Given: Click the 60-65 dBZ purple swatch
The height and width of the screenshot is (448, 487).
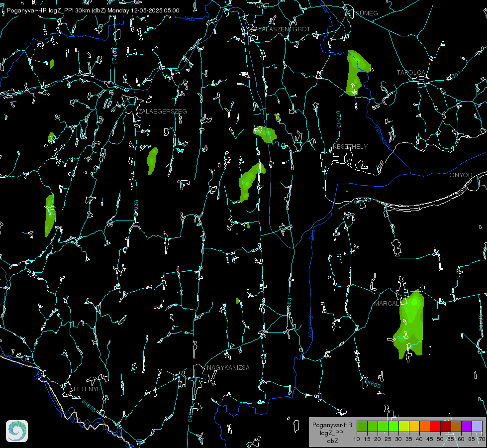Looking at the screenshot, I should point(467,426).
